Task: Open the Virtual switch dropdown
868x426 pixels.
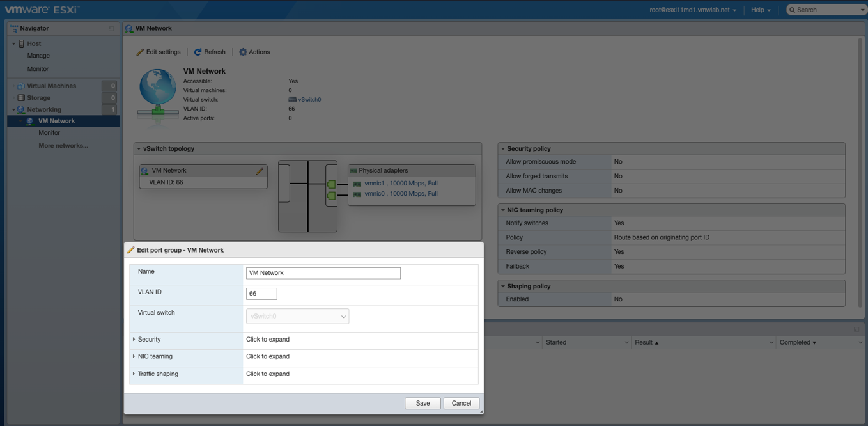Action: [x=297, y=316]
